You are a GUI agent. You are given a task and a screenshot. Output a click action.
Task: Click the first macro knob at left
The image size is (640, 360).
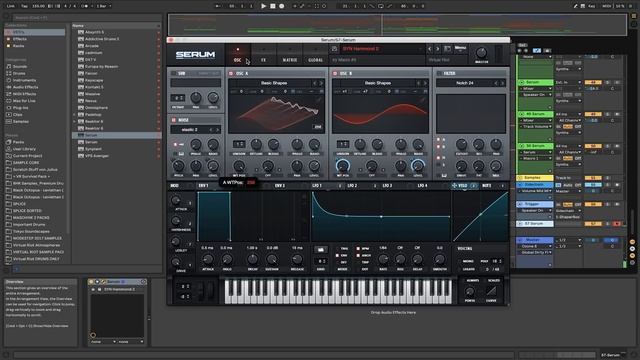click(176, 200)
